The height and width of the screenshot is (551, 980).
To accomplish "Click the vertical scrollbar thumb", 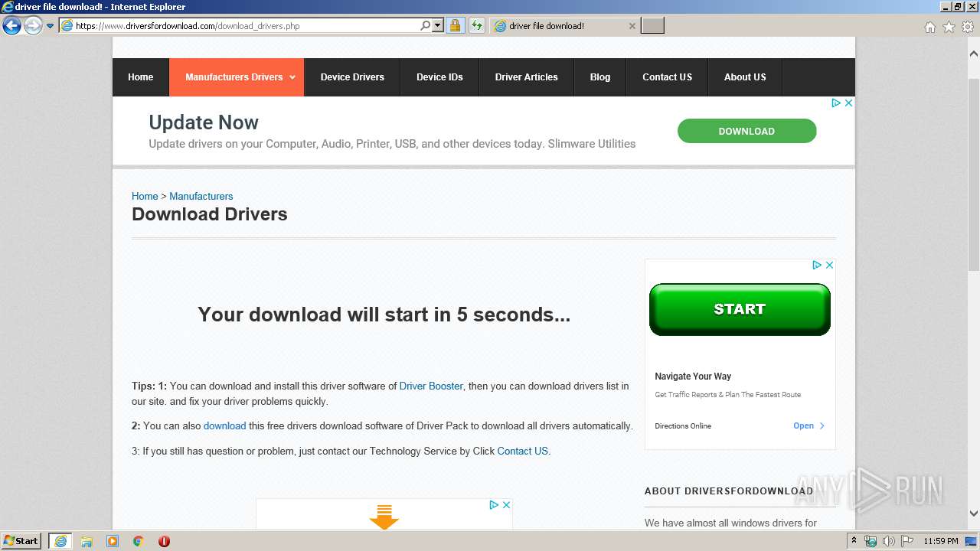I will 973,173.
